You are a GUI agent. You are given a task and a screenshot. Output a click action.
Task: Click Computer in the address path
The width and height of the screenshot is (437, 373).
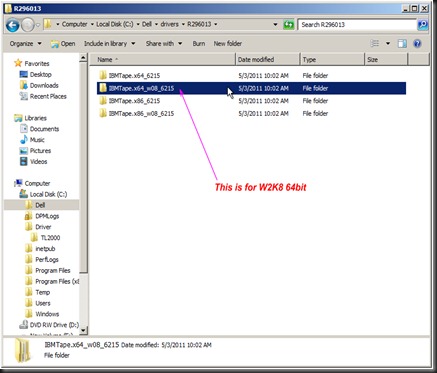(74, 24)
